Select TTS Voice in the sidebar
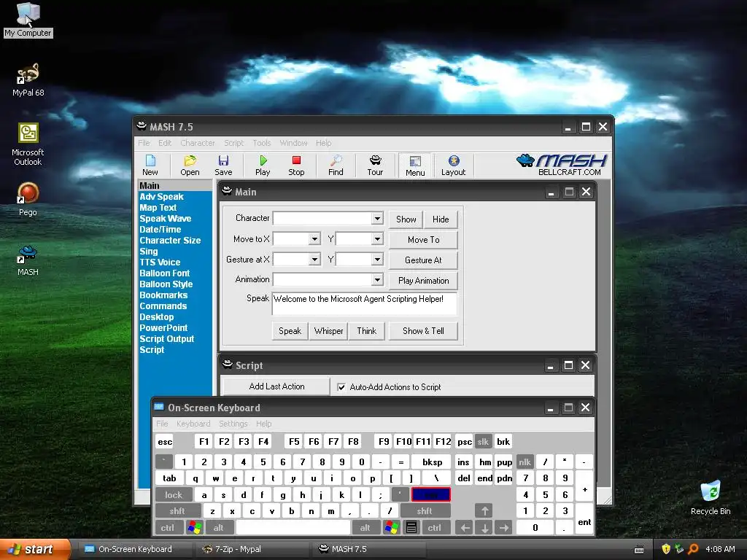 point(160,262)
